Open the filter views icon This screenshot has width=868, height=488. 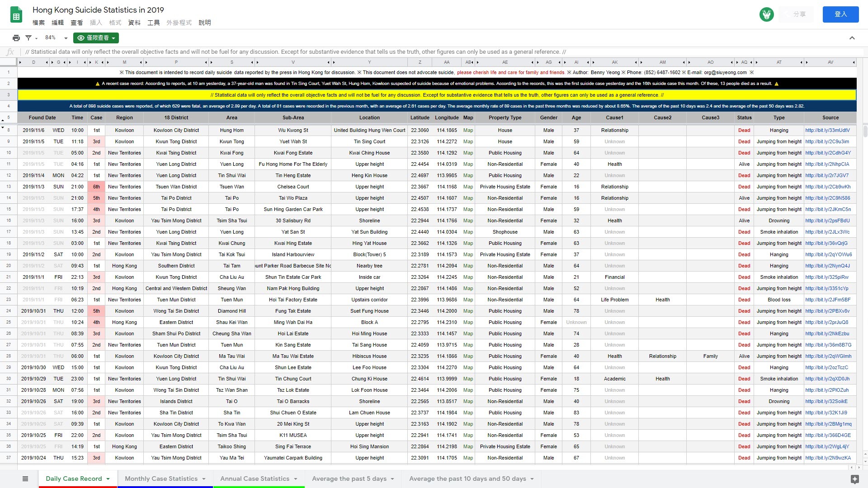28,38
